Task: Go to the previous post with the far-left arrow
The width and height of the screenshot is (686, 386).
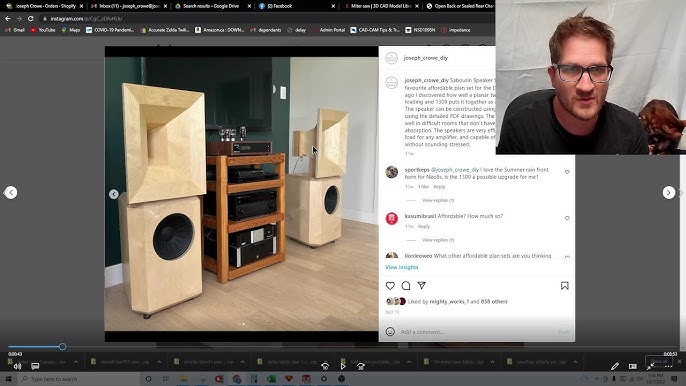Action: point(11,193)
